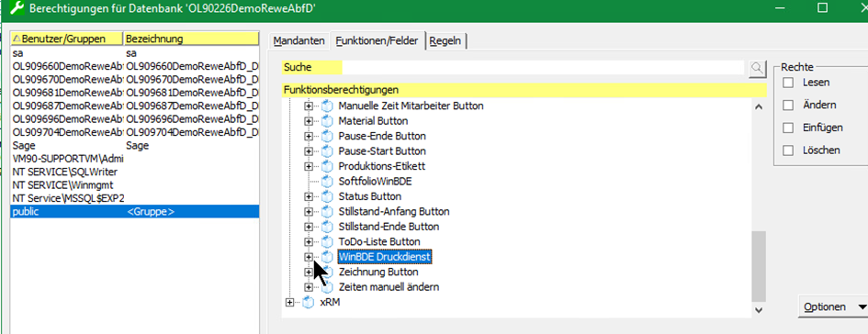This screenshot has height=334, width=868.
Task: Expand the Status Button node
Action: point(309,196)
